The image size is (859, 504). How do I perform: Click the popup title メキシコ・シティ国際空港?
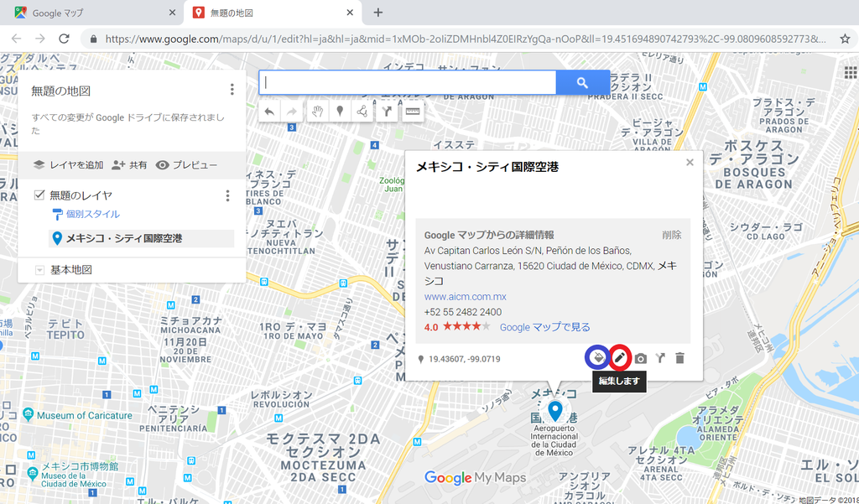coord(487,167)
